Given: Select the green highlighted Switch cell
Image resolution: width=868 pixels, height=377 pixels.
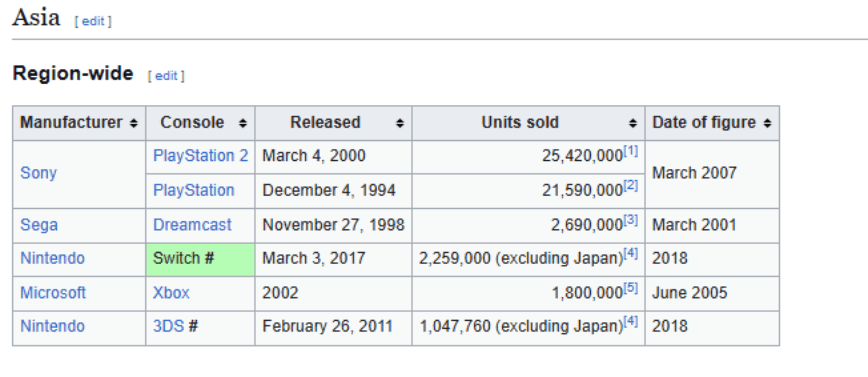Looking at the screenshot, I should [x=200, y=259].
